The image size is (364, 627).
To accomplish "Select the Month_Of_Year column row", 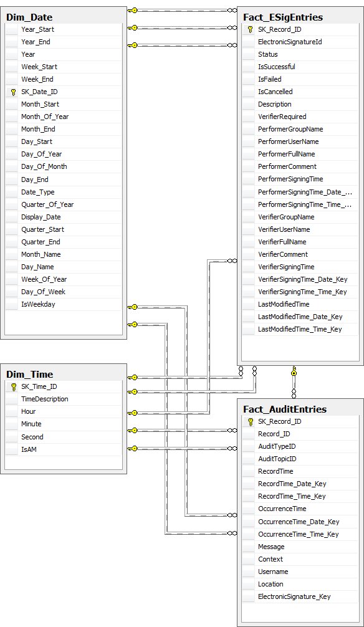I will 63,117.
